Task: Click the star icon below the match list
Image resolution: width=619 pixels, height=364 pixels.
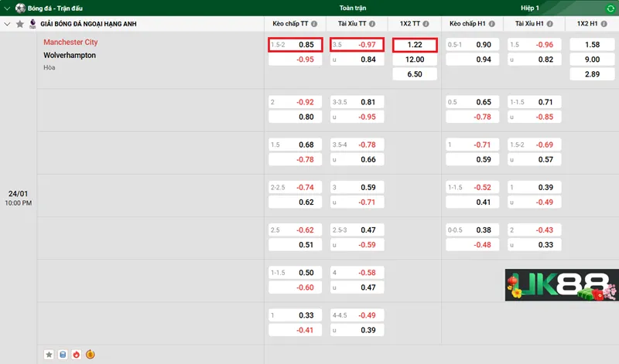Action: point(50,355)
